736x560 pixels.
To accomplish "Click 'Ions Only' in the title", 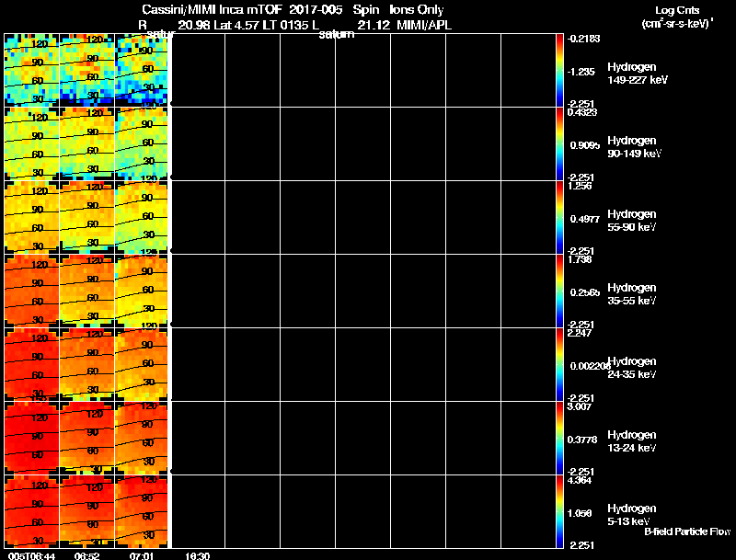I will 417,10.
